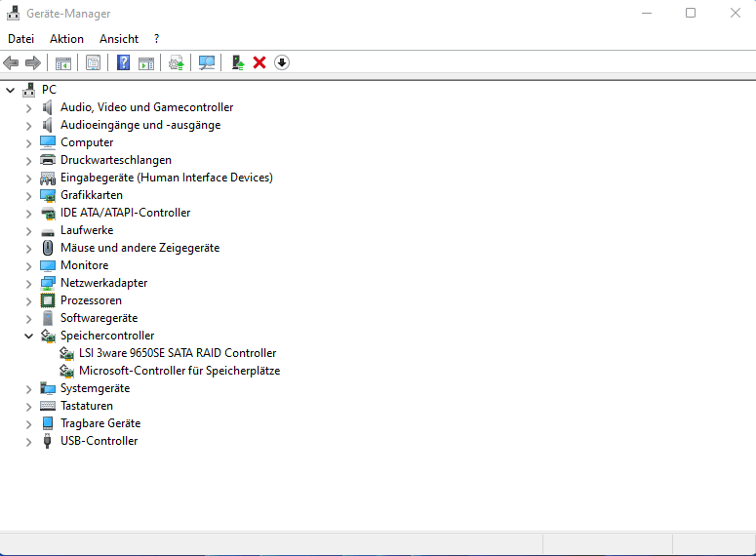Click the drive icon beside Laufwerke
Image resolution: width=756 pixels, height=556 pixels.
coord(47,232)
